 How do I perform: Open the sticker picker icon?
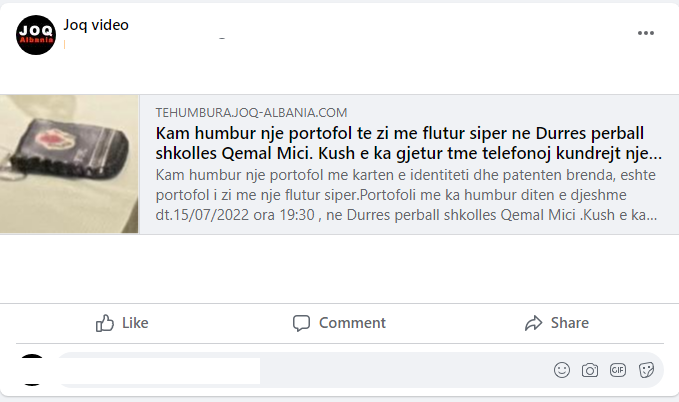pos(646,370)
